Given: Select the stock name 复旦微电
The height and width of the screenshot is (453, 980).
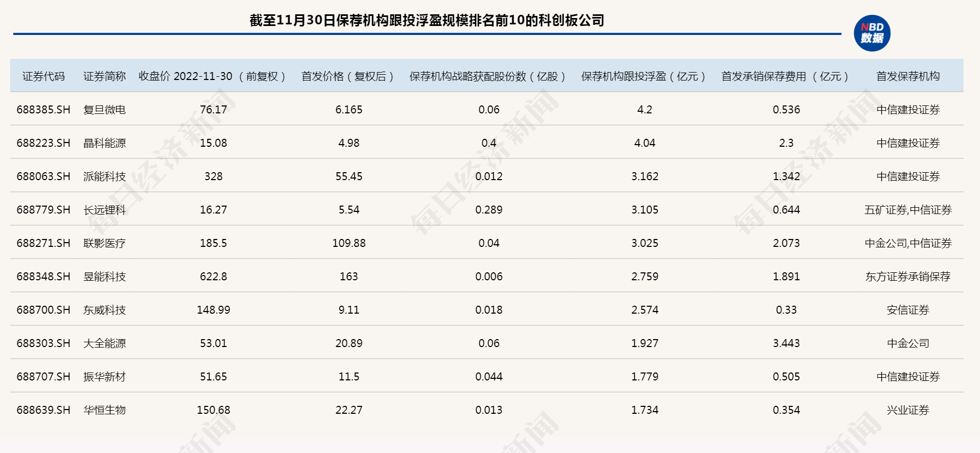Looking at the screenshot, I should 104,110.
